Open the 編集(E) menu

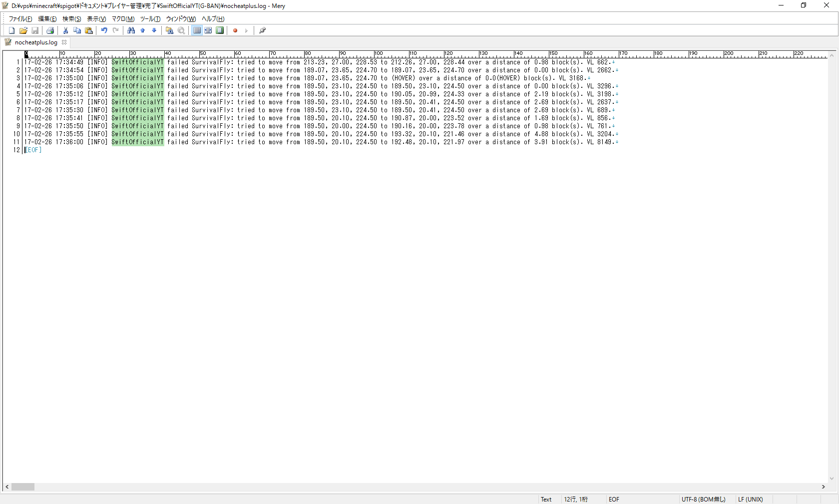point(47,19)
